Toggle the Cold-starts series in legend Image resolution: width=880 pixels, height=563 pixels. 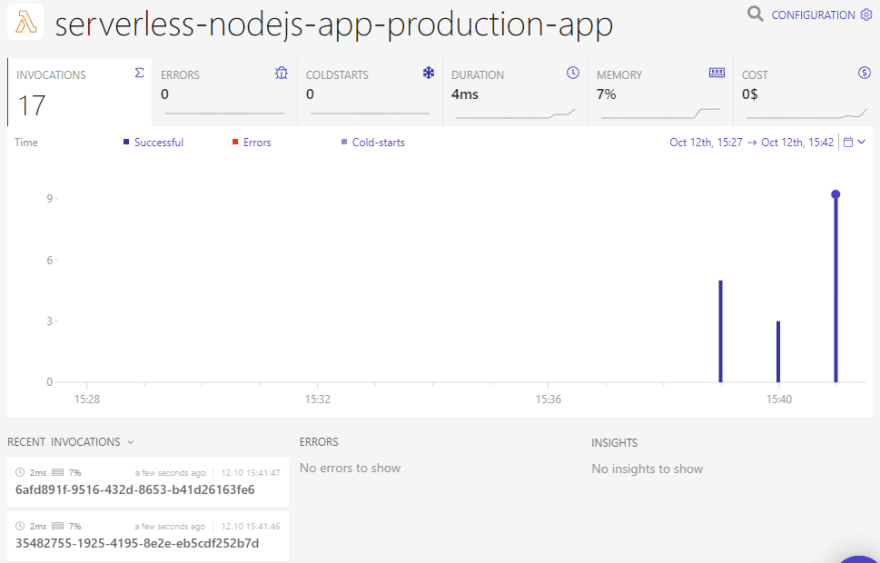[373, 143]
